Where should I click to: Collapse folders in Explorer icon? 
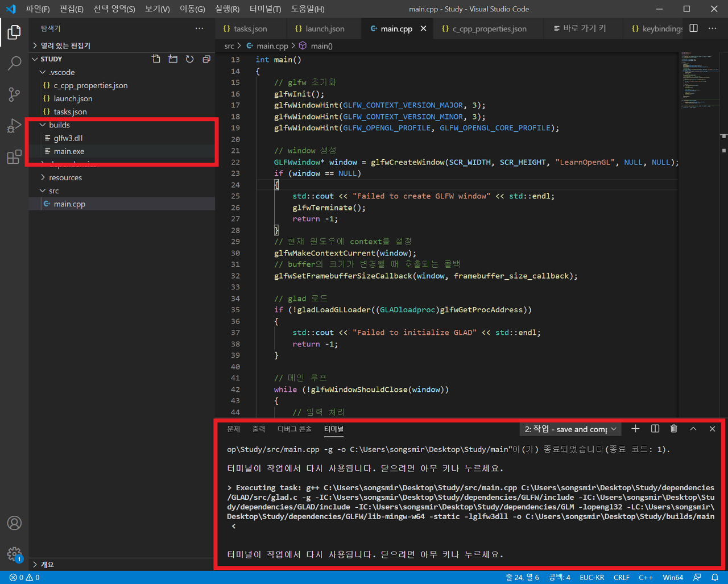click(206, 59)
